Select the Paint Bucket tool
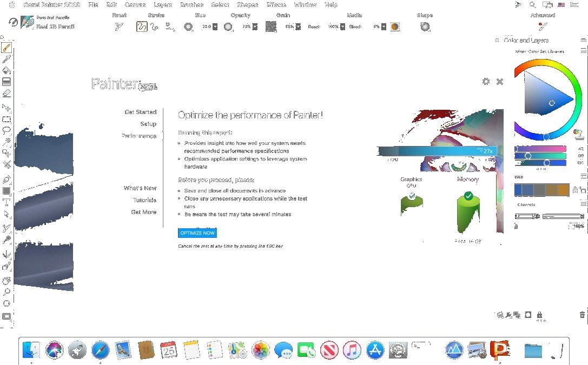588x365 pixels. coord(6,70)
